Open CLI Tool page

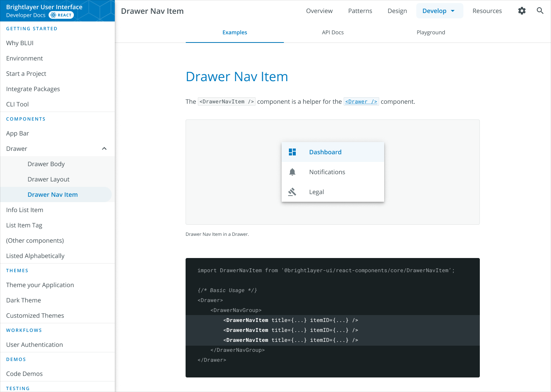[57, 104]
